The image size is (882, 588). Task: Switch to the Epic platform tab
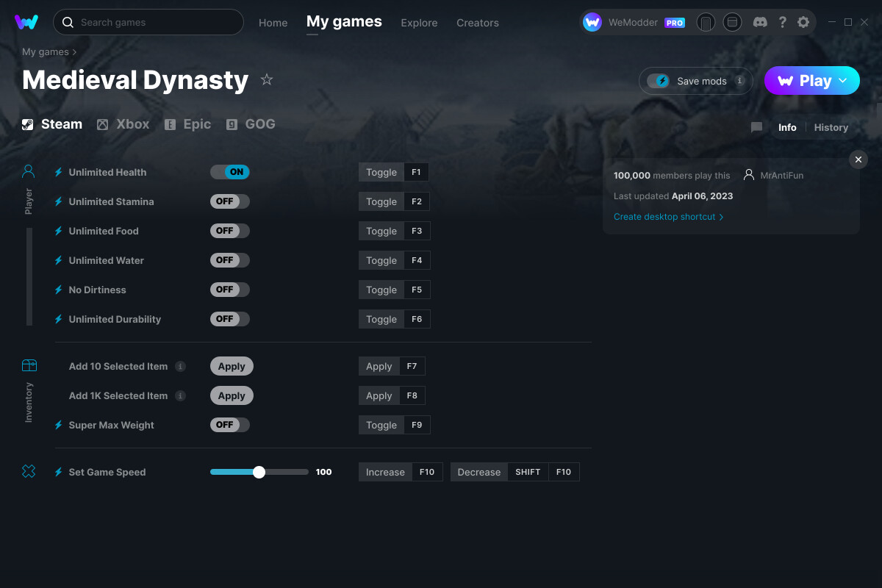(x=187, y=124)
